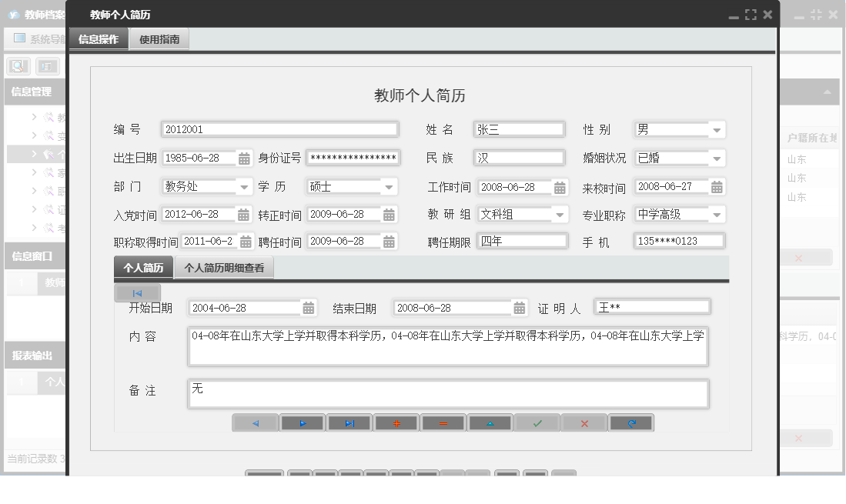Click 报表输出 panel header
Screen dimensions: 846x504
click(35, 355)
